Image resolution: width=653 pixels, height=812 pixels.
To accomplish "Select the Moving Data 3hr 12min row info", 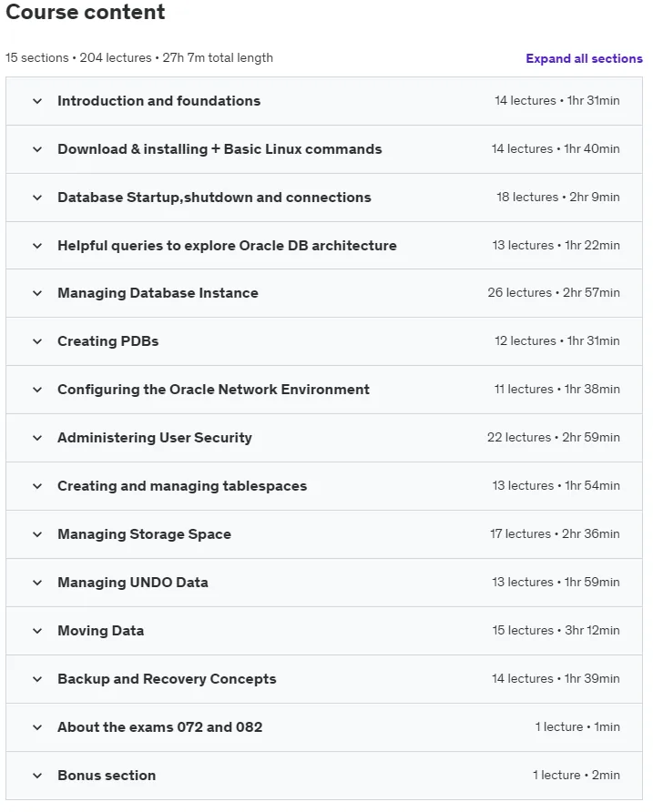I will (x=556, y=630).
